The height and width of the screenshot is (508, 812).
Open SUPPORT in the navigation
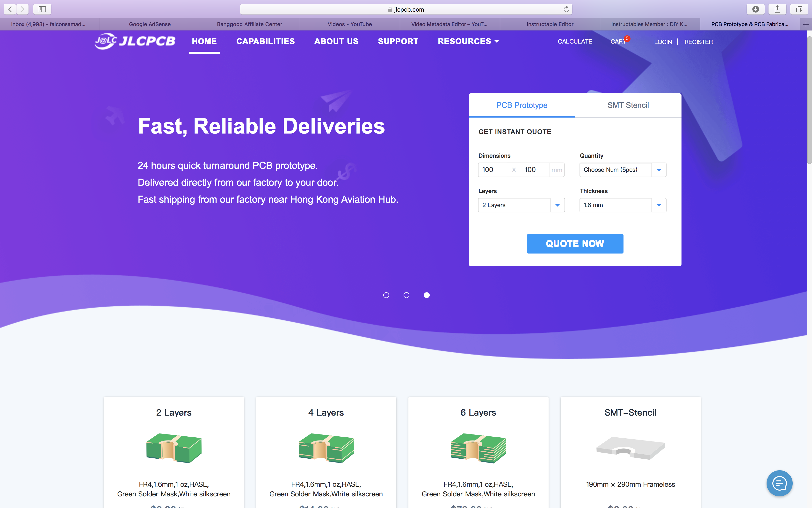pos(398,41)
